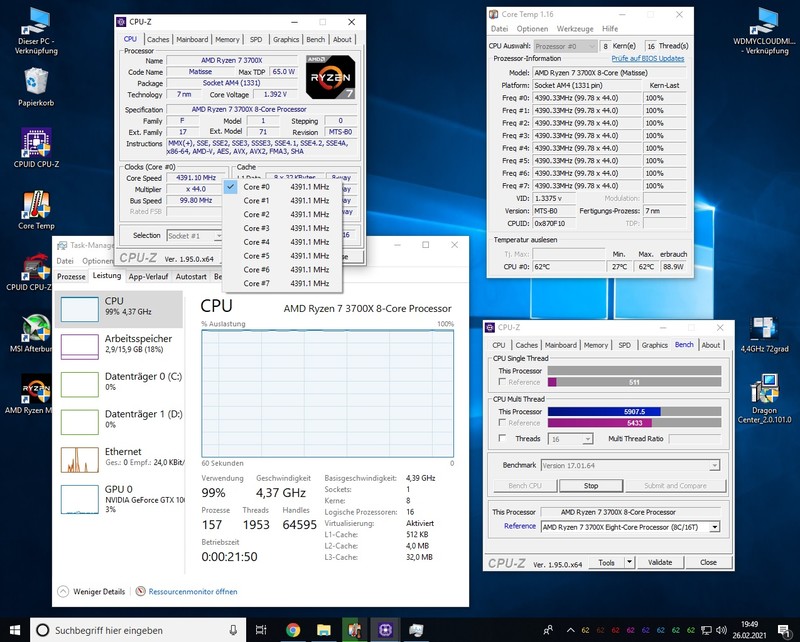Click the taskbar clock showing 19:49

[749, 630]
